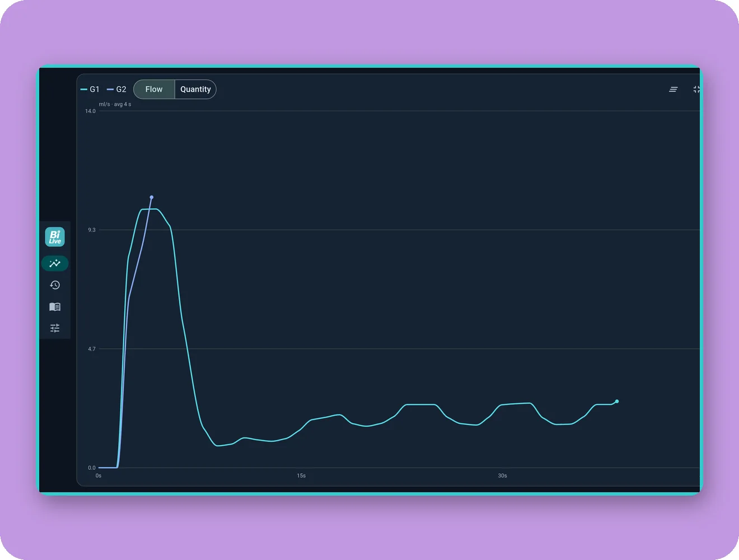Click the 15s x-axis label
The image size is (739, 560).
tap(301, 476)
